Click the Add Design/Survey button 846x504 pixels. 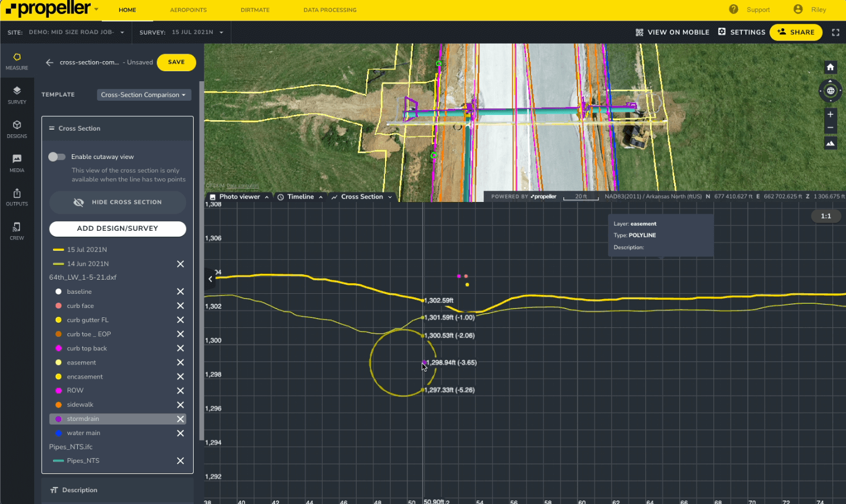(x=117, y=228)
